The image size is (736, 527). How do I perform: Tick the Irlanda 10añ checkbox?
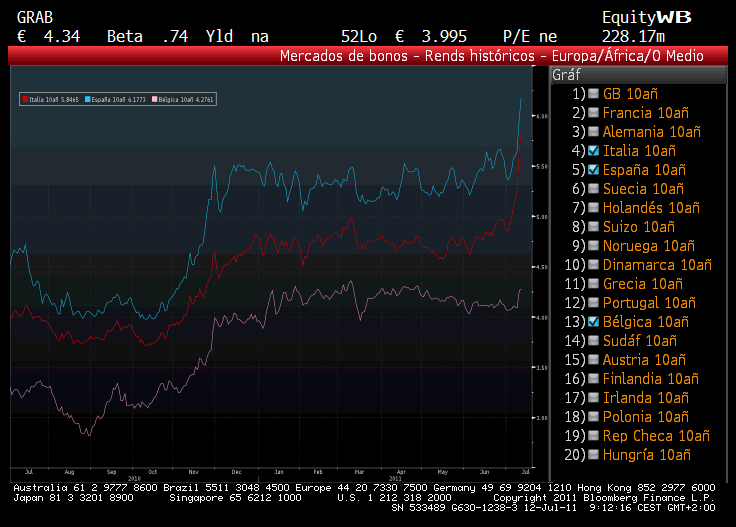(x=593, y=397)
